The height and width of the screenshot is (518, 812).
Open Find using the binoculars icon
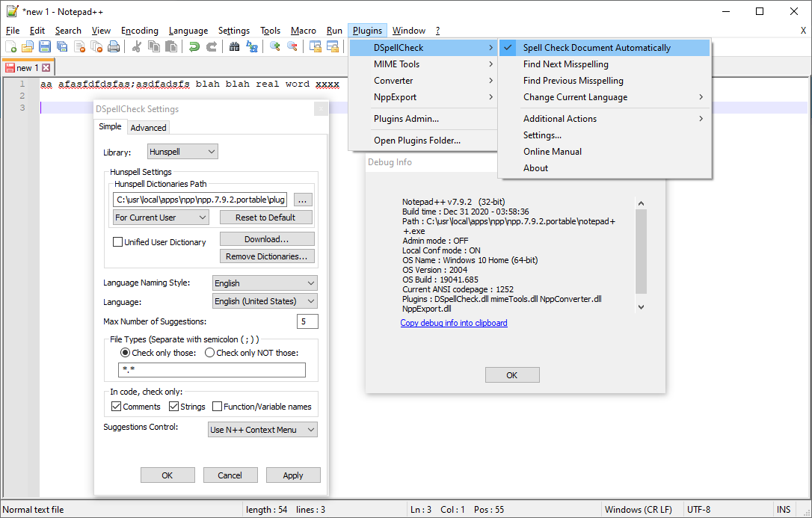233,46
